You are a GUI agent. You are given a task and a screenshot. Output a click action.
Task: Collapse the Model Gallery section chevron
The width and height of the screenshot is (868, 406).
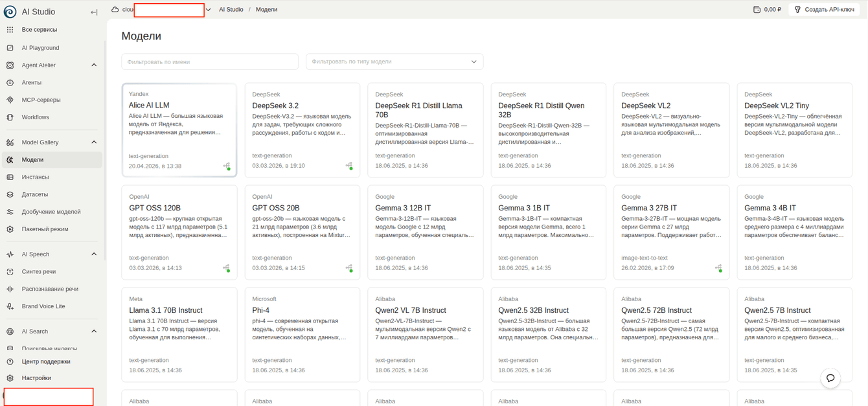pos(94,142)
